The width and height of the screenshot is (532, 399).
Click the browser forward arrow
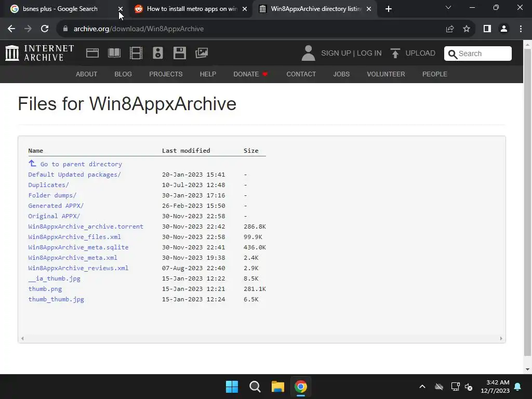(x=28, y=29)
